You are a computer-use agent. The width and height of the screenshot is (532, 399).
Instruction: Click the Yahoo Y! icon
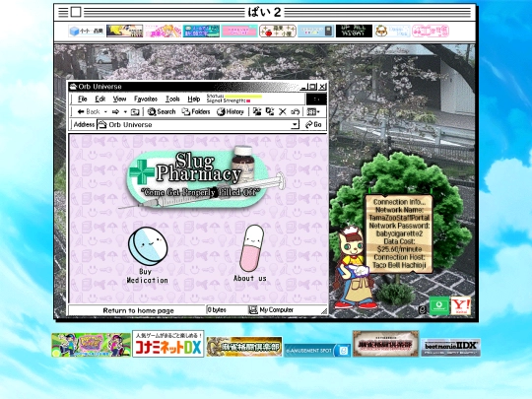pos(461,305)
